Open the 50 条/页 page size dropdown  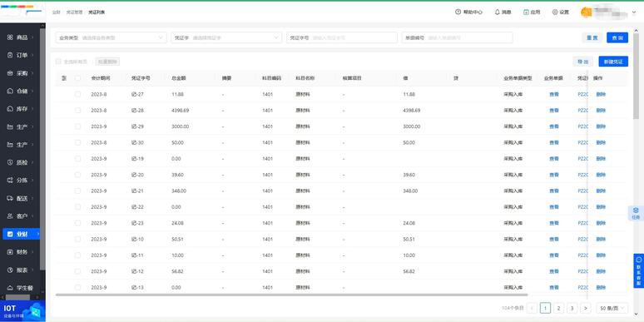coord(612,308)
